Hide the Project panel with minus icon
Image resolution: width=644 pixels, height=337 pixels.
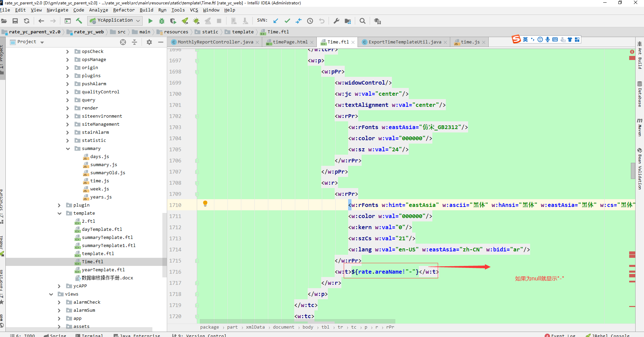point(161,42)
